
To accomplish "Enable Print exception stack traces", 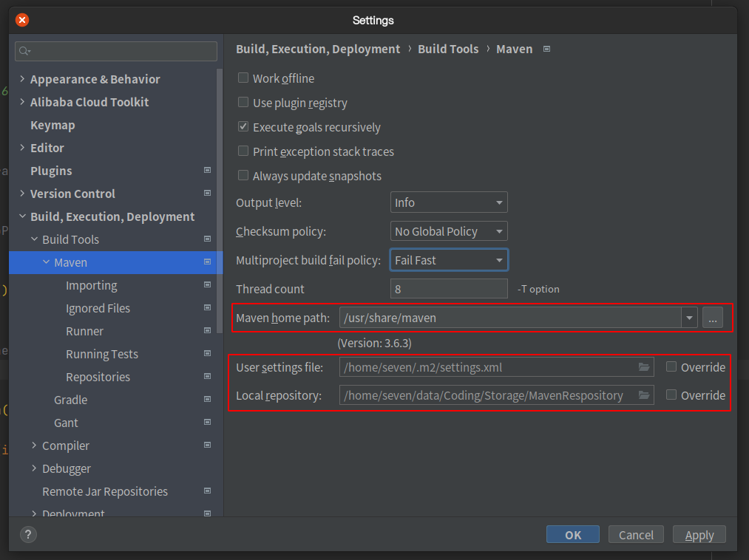I will click(x=243, y=151).
